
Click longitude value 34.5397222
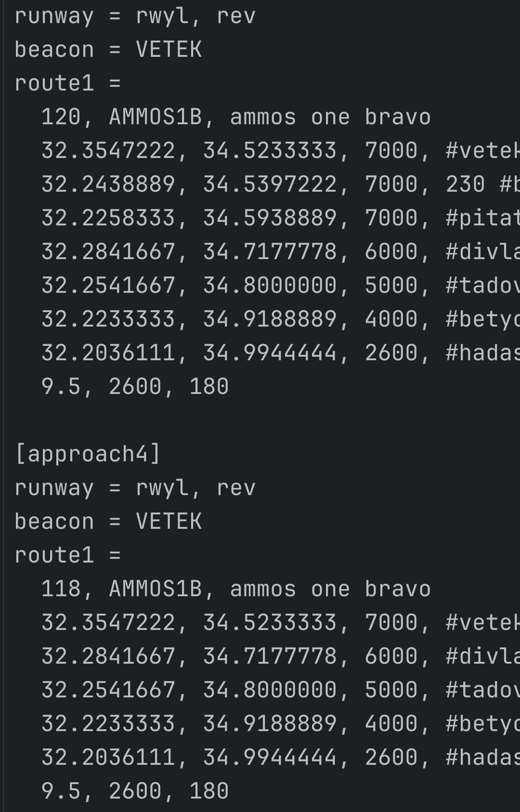[270, 184]
